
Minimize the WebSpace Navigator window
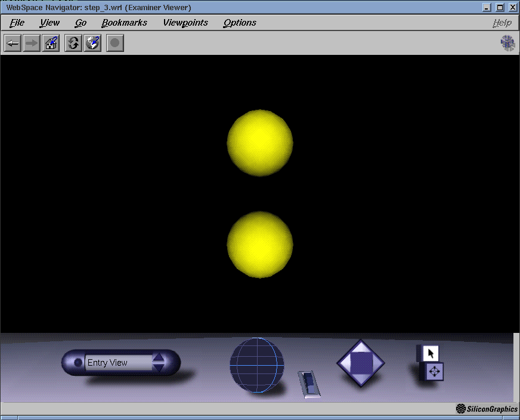[487, 7]
